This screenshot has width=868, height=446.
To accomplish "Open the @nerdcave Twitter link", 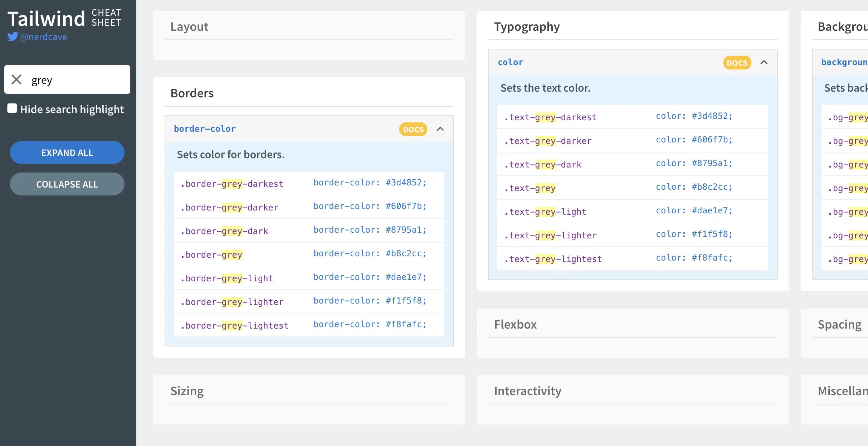I will pyautogui.click(x=44, y=37).
